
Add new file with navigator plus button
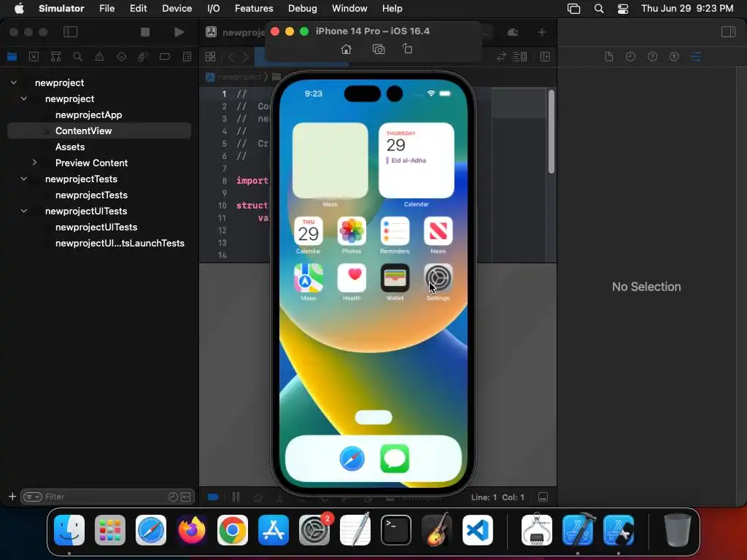pyautogui.click(x=12, y=497)
